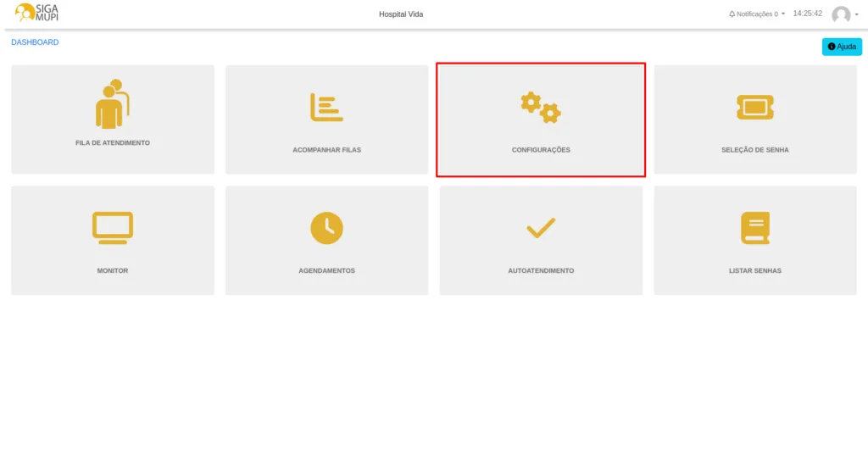This screenshot has height=450, width=868.
Task: Click the bell notification icon
Action: click(x=732, y=14)
